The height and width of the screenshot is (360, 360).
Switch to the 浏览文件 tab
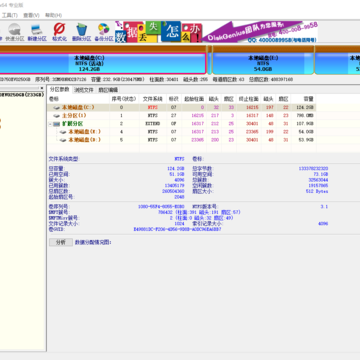click(84, 90)
